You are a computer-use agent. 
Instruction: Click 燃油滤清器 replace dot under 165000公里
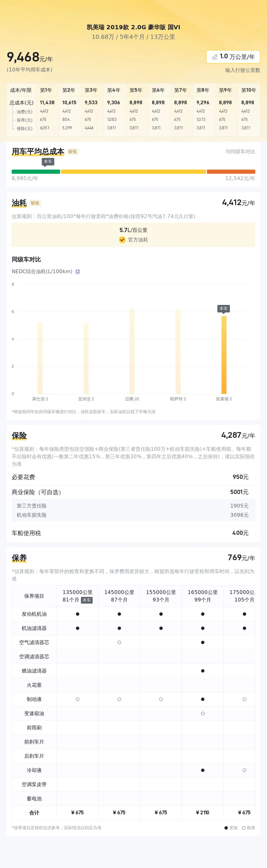pos(203,671)
